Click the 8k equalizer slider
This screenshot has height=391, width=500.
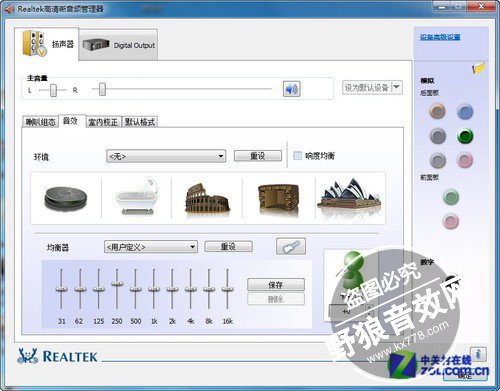(x=209, y=289)
